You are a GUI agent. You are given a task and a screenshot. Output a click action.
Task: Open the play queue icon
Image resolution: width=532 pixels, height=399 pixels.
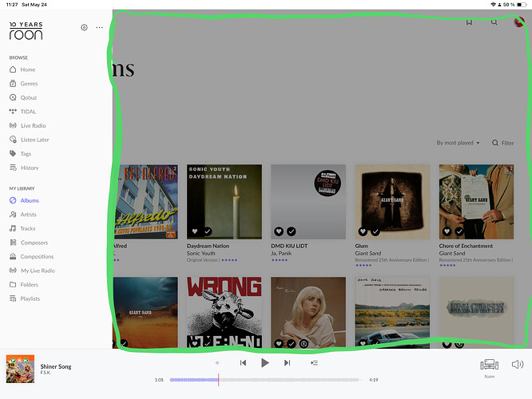[x=314, y=363]
